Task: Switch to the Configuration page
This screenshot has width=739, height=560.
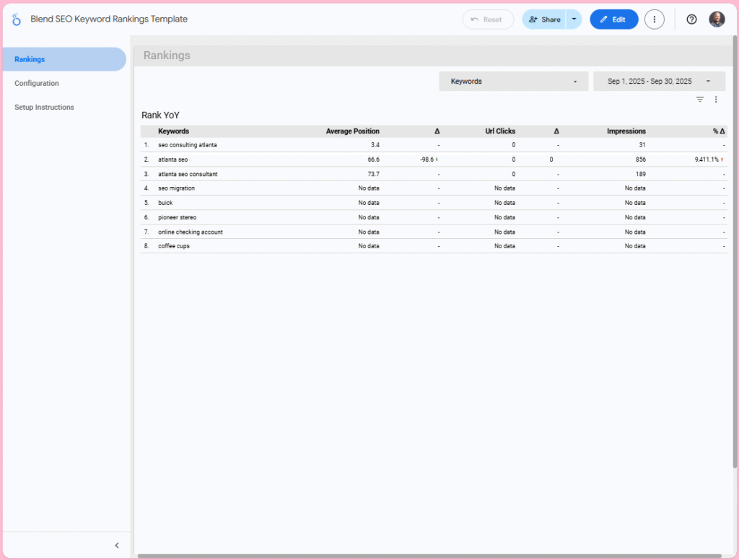Action: coord(37,83)
